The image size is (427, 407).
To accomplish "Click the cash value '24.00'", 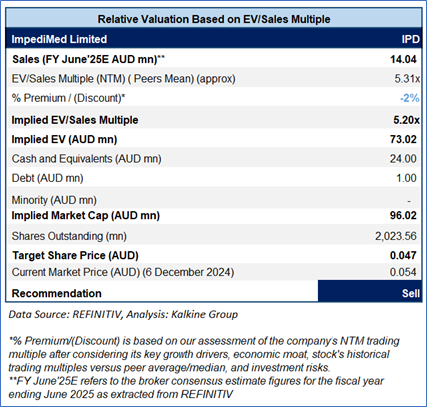I will pyautogui.click(x=403, y=159).
